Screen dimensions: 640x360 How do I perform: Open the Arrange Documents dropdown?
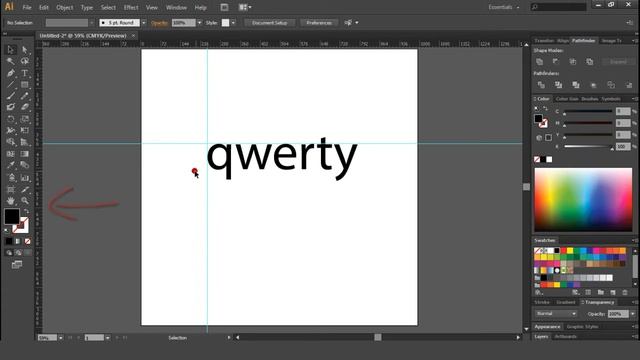point(244,7)
